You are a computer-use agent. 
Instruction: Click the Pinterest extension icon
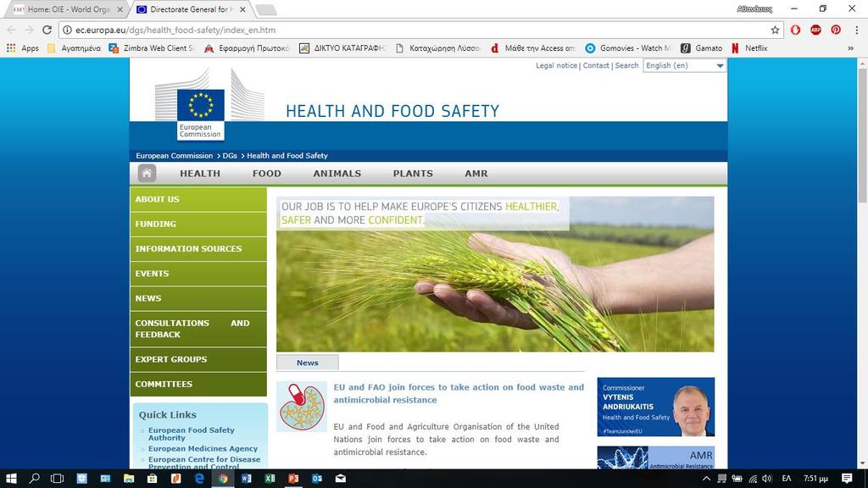pos(836,30)
